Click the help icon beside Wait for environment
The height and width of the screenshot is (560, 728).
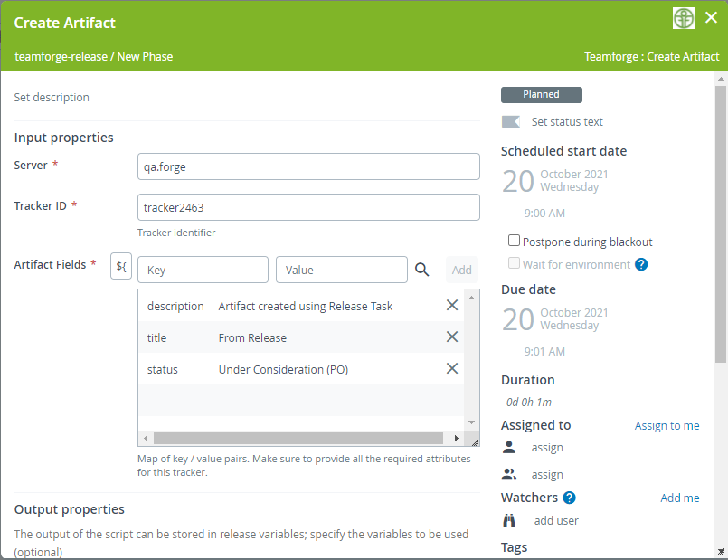(x=641, y=264)
